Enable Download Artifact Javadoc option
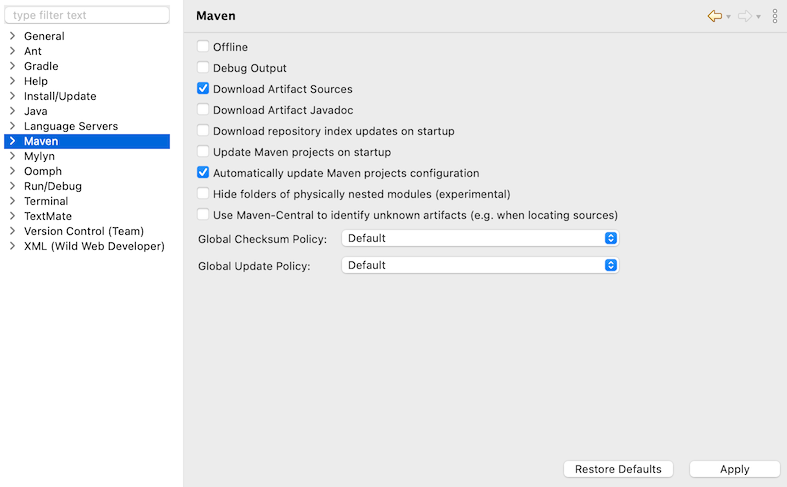Image resolution: width=787 pixels, height=487 pixels. (203, 110)
